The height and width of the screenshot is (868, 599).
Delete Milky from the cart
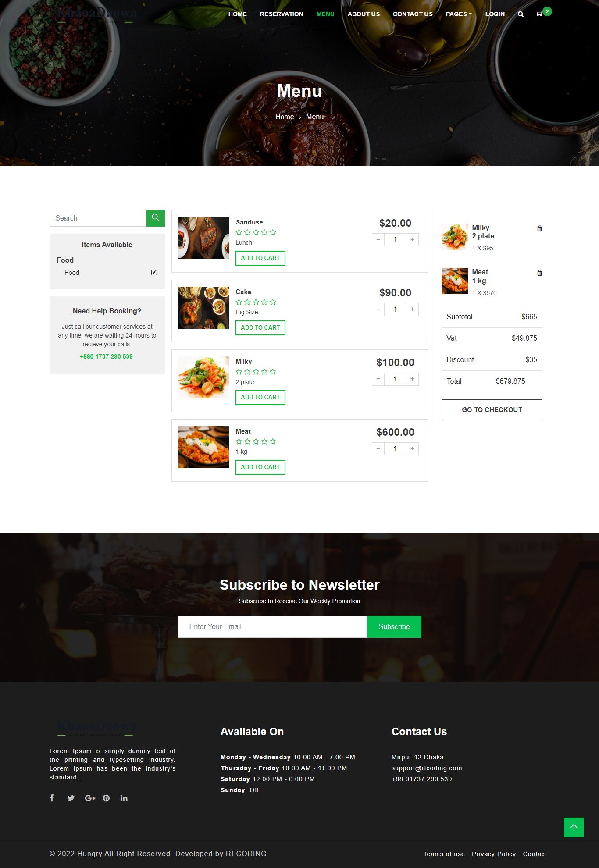tap(540, 228)
